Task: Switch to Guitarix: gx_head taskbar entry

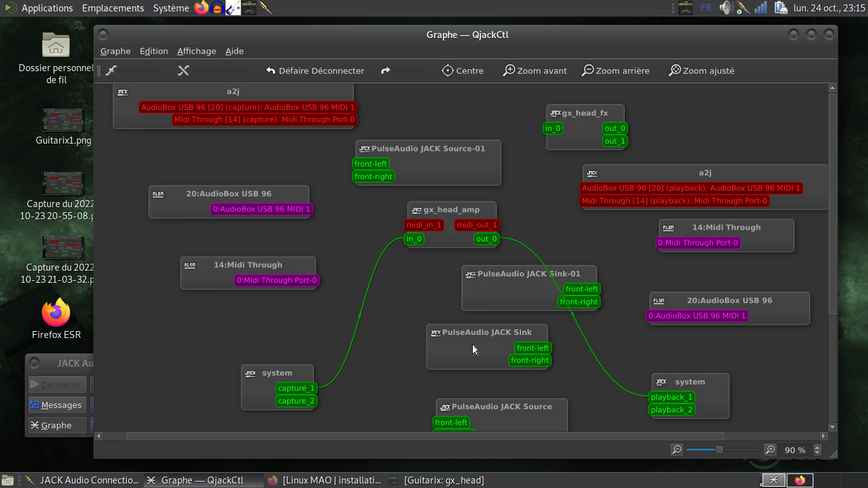Action: 437,480
